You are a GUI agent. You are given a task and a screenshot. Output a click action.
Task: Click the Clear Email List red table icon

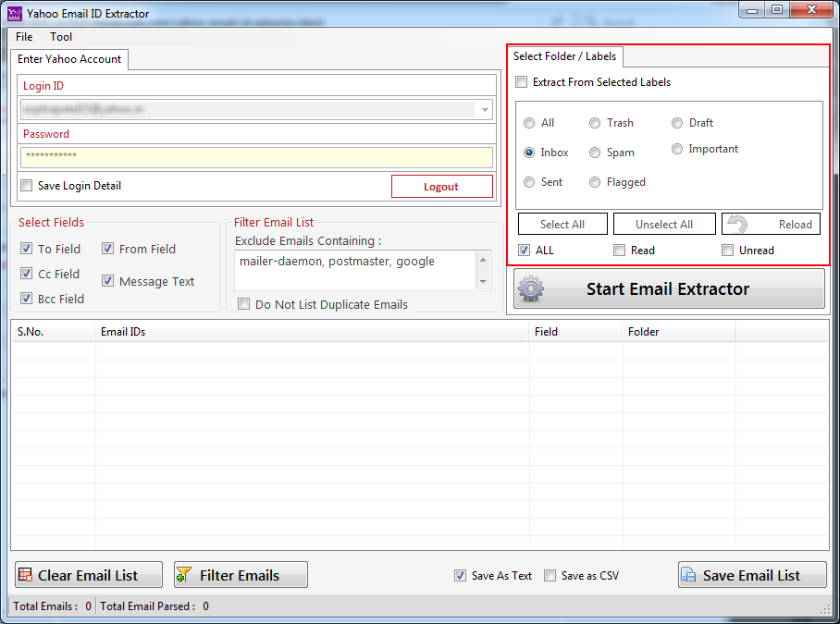click(25, 575)
